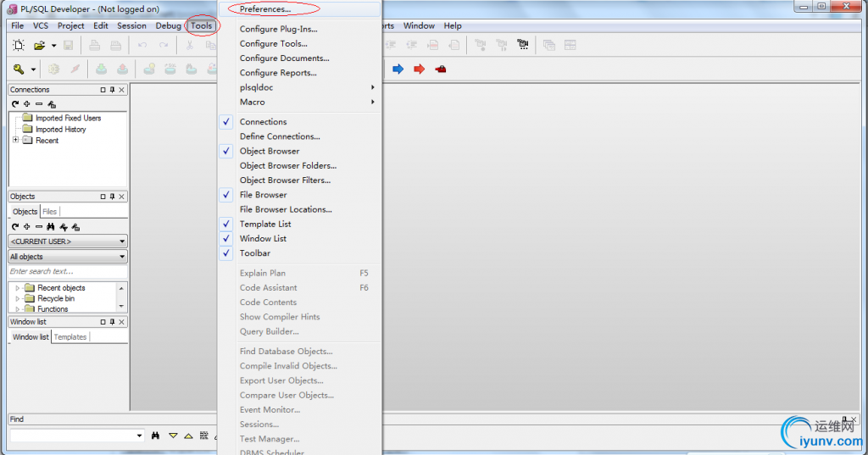Expand the Recycle bin tree node
This screenshot has width=868, height=455.
(x=17, y=298)
